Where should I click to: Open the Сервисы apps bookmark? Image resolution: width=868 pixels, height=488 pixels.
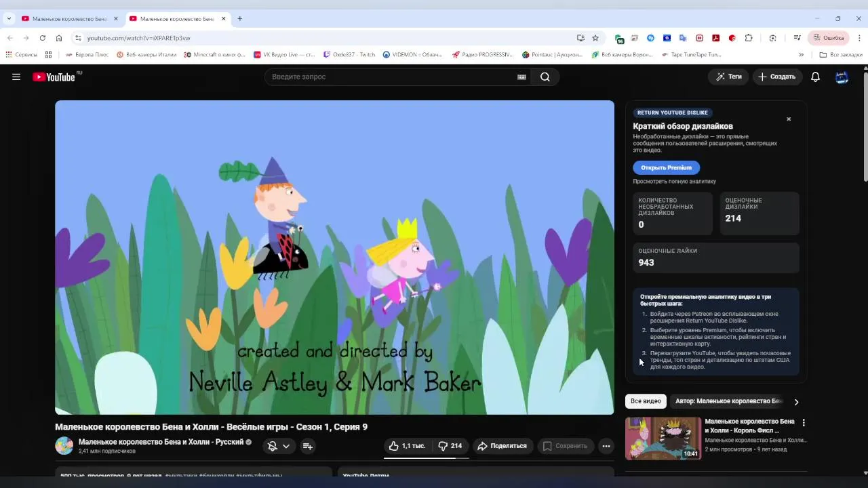click(21, 55)
